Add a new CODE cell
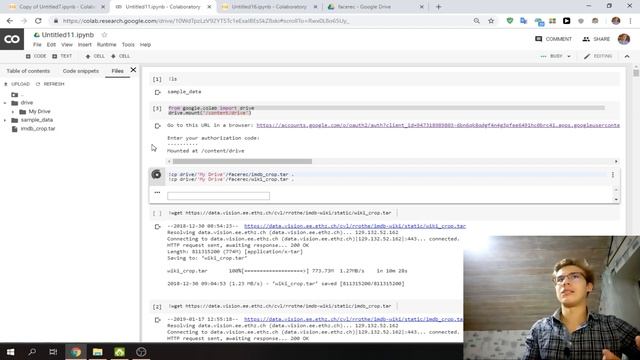This screenshot has width=640, height=360. 36,56
